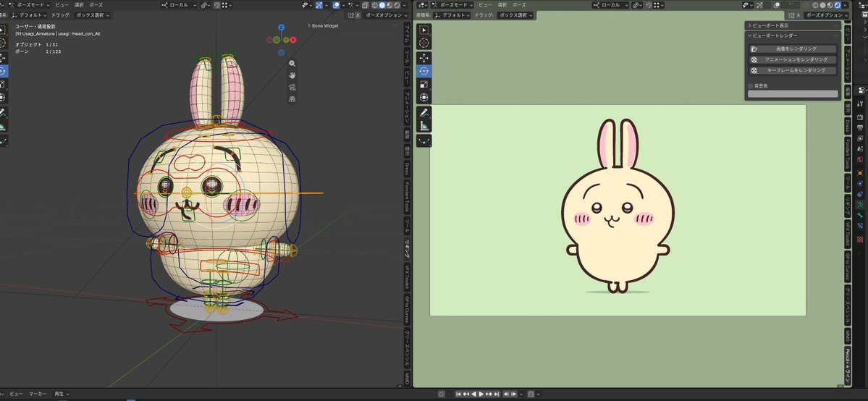The image size is (868, 401).
Task: Jump to previous keyframe
Action: pyautogui.click(x=466, y=394)
